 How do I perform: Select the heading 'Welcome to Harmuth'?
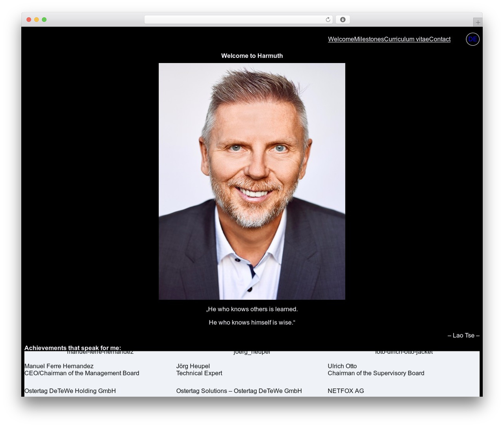(x=252, y=56)
